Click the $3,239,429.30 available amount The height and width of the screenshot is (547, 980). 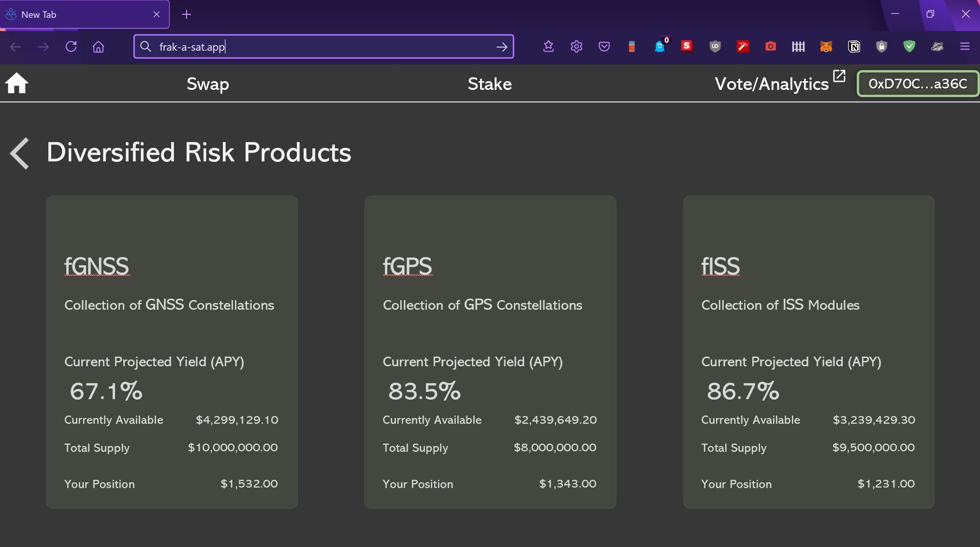(x=874, y=420)
